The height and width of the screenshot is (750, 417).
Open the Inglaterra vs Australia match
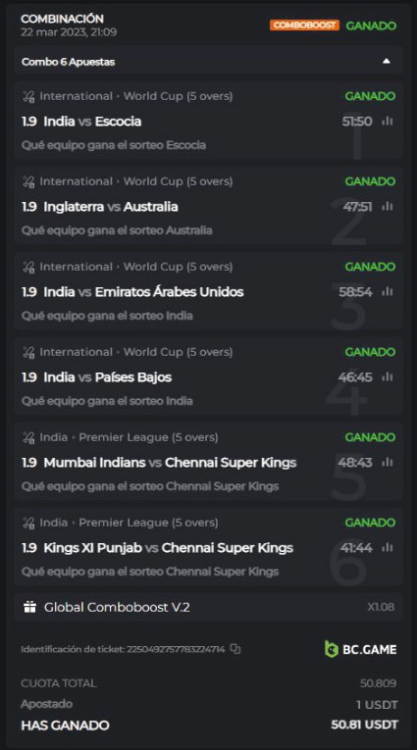click(x=111, y=207)
